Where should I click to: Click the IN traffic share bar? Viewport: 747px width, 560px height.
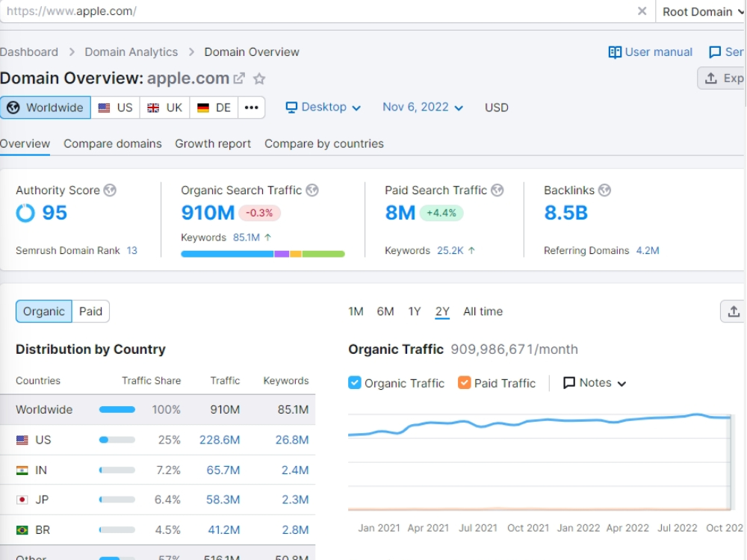(117, 470)
